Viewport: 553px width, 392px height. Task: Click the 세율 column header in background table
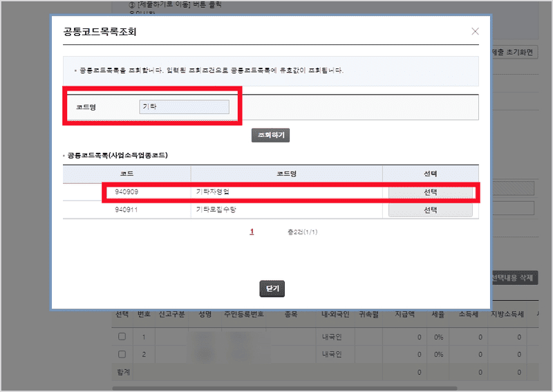tap(438, 314)
